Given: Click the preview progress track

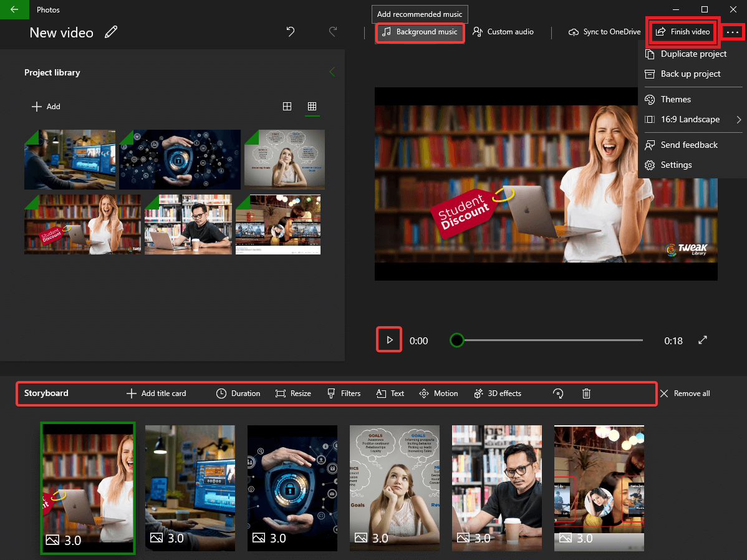Looking at the screenshot, I should pyautogui.click(x=554, y=340).
